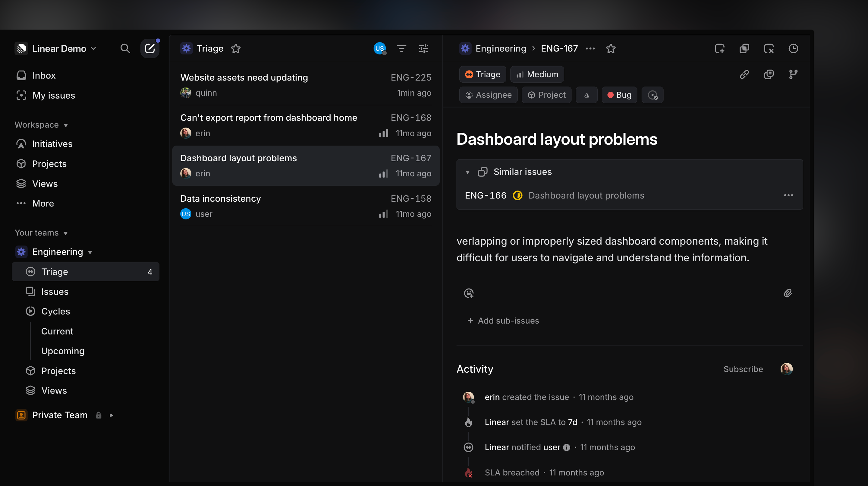Decline the triage issue icon
The width and height of the screenshot is (868, 486).
(x=769, y=49)
